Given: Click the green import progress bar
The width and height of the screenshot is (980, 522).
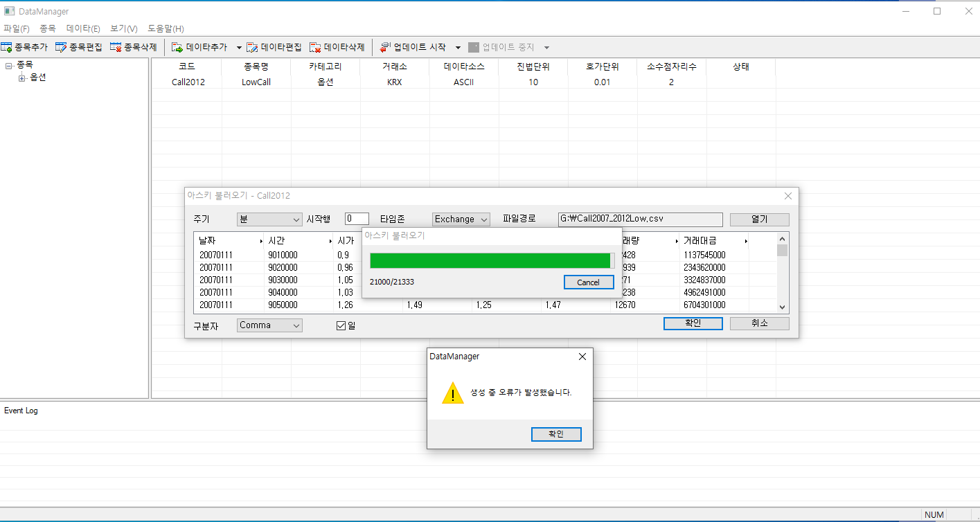Looking at the screenshot, I should click(490, 260).
